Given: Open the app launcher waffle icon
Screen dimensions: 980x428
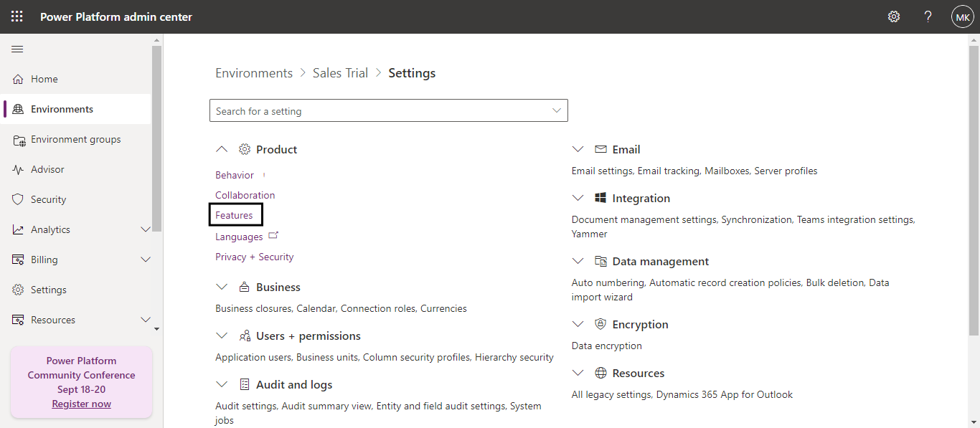Looking at the screenshot, I should pos(17,16).
